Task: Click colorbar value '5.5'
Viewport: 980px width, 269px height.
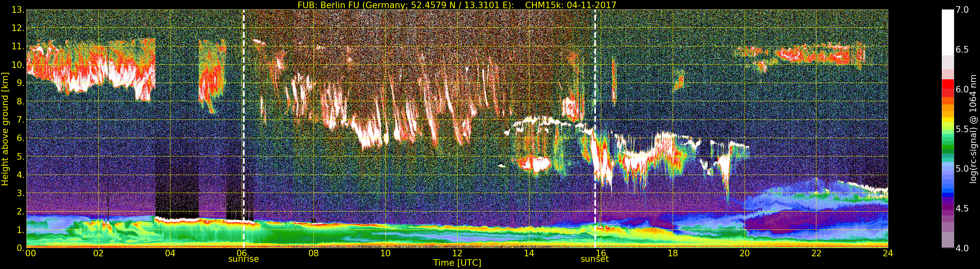Action: pyautogui.click(x=962, y=129)
